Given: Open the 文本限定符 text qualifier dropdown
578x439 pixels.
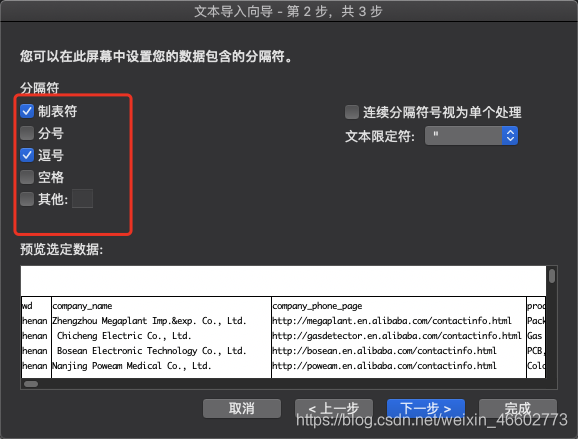Looking at the screenshot, I should click(471, 136).
